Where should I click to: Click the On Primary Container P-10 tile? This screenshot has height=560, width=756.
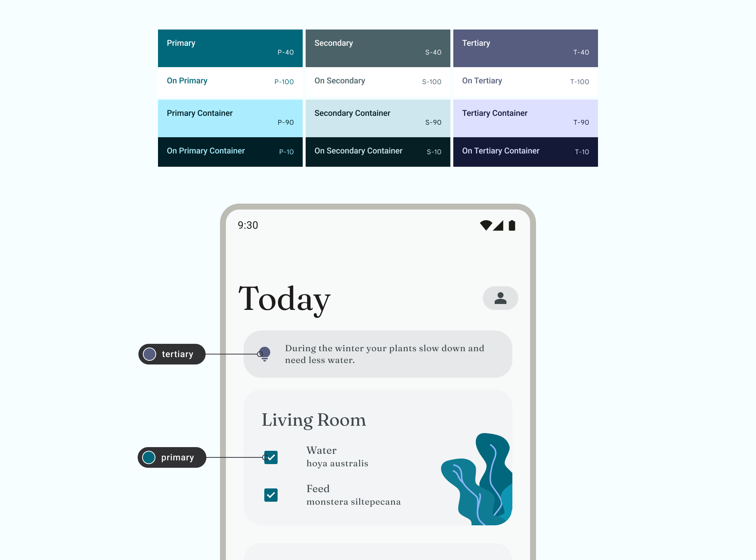(231, 152)
